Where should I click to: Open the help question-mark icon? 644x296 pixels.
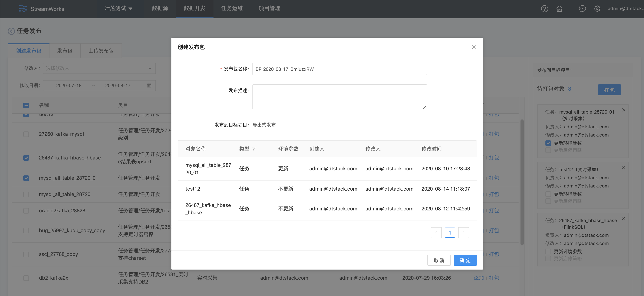tap(544, 9)
